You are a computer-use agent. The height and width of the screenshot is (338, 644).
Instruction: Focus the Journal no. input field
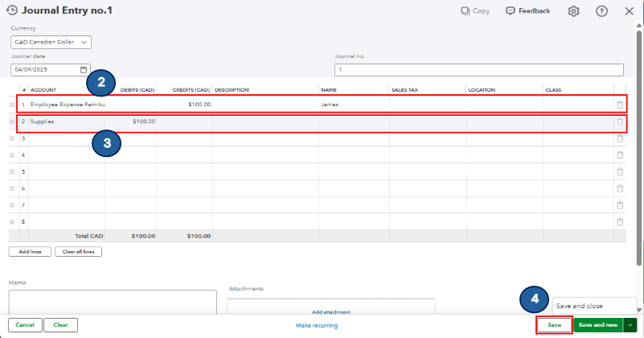pos(479,69)
